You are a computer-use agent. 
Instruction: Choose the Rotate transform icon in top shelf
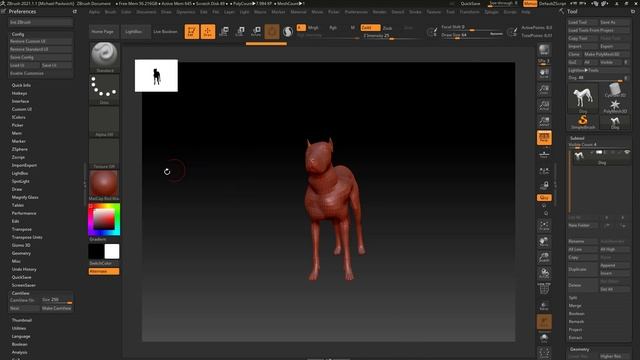pos(256,31)
